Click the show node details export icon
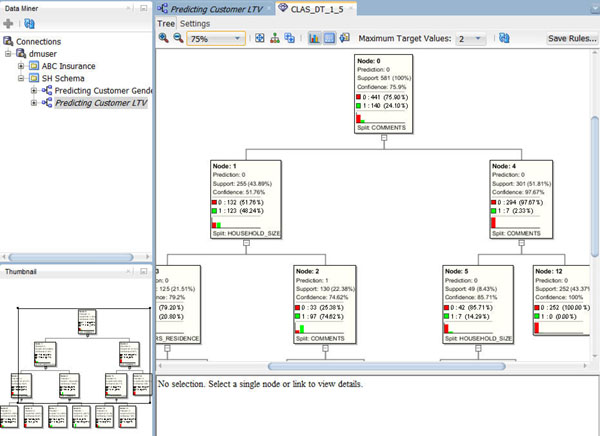The height and width of the screenshot is (436, 600). click(345, 38)
